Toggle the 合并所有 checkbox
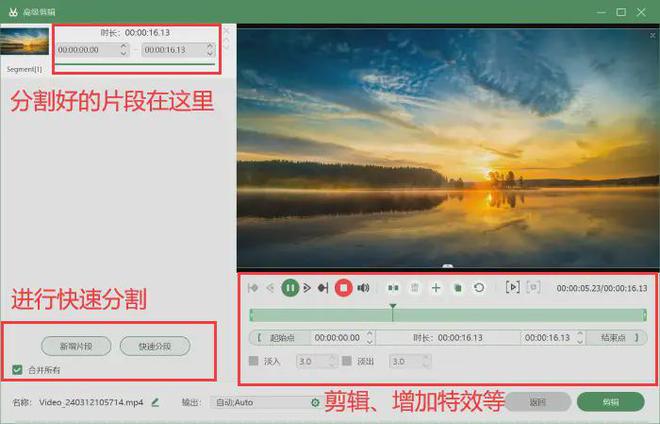The image size is (660, 424). click(x=17, y=370)
